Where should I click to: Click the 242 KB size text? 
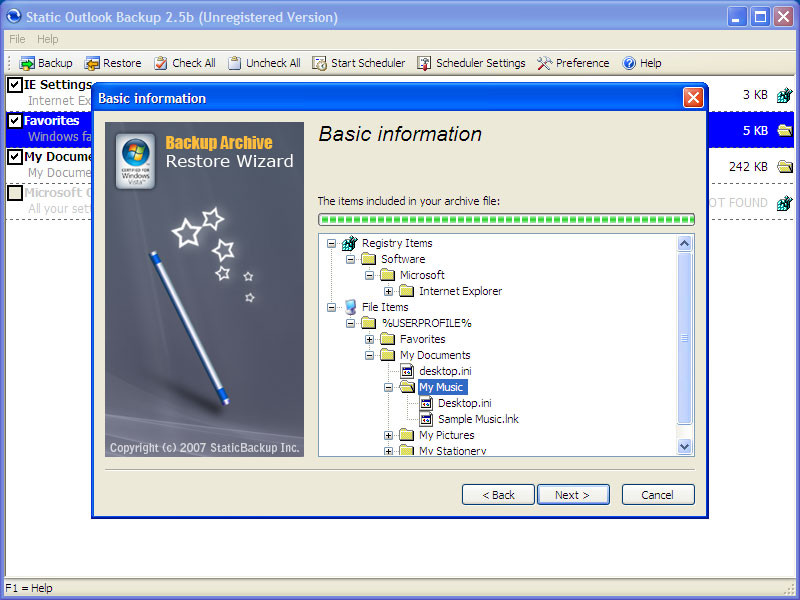click(748, 167)
